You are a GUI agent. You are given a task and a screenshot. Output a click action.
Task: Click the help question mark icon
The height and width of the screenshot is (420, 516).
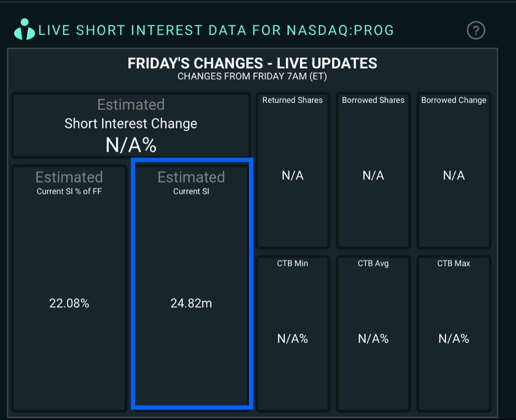476,31
